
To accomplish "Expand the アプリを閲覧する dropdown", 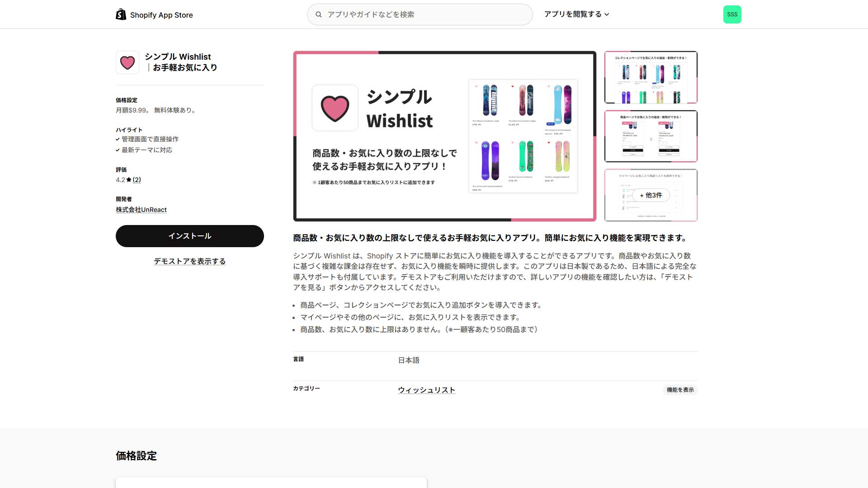I will 576,14.
